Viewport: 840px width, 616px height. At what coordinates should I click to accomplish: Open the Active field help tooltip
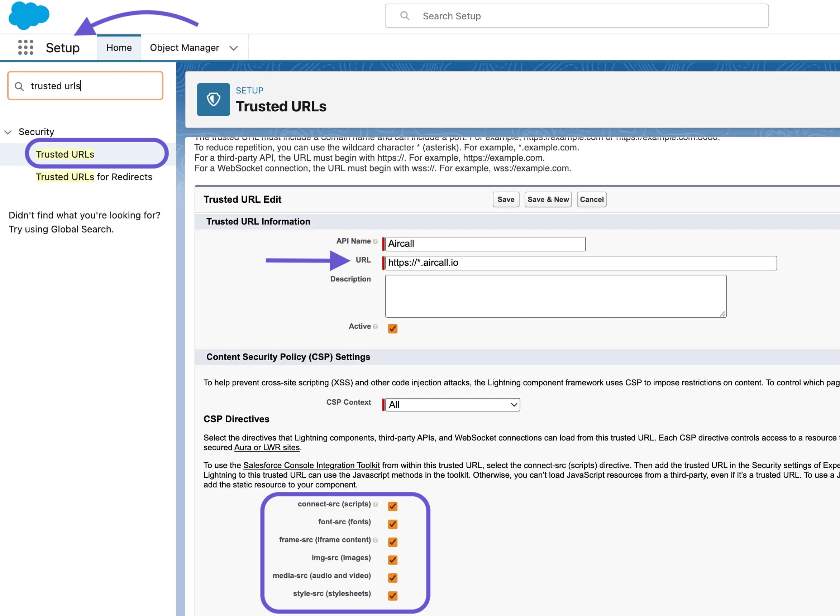tap(376, 327)
